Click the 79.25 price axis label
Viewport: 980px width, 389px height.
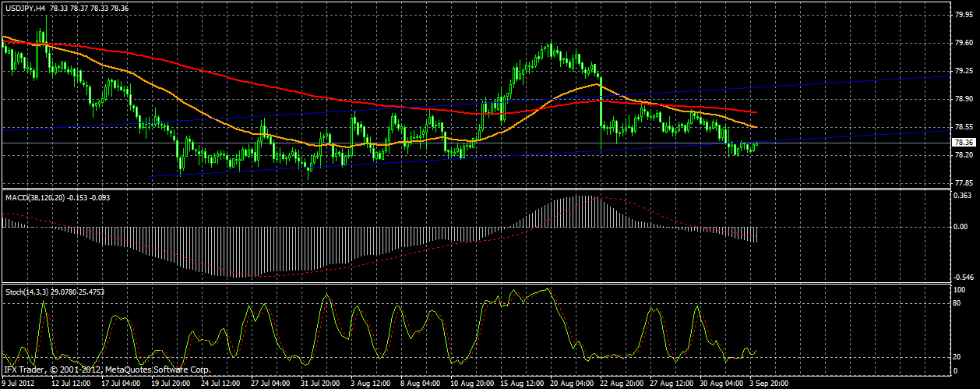tap(963, 71)
